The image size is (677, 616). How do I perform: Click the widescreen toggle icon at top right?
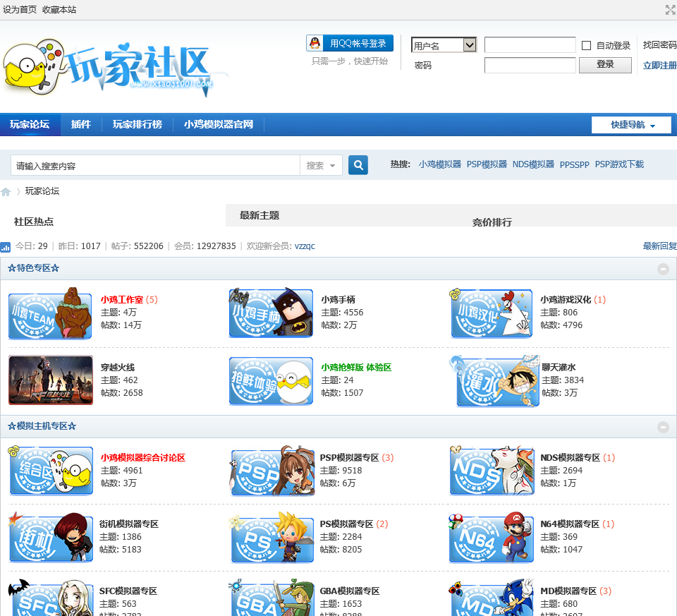[x=671, y=9]
